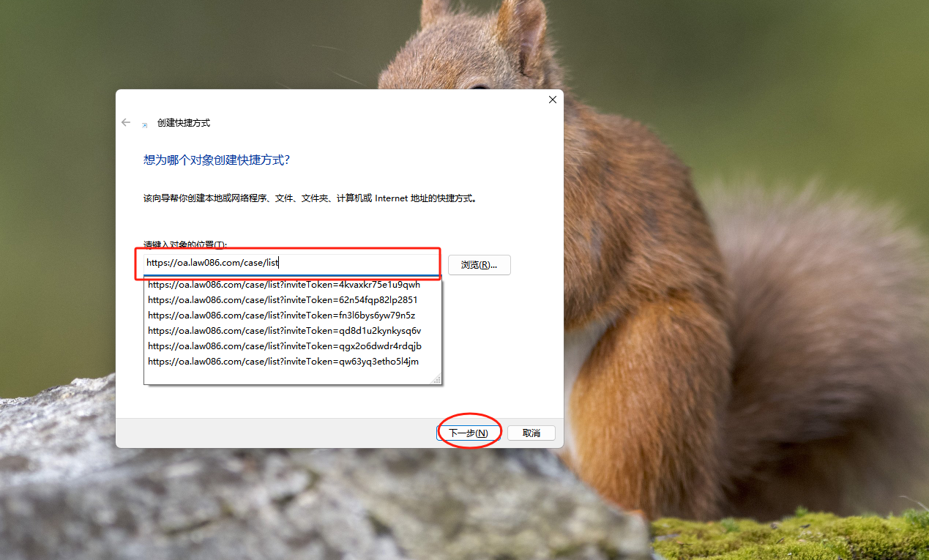Click the back arrow in wizard header
Screen dimensions: 929x560
coord(126,123)
